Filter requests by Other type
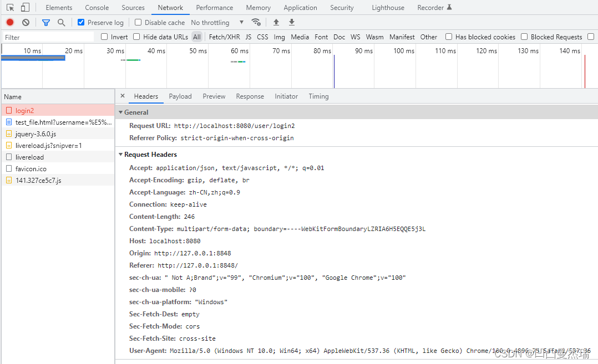598x364 pixels. [x=429, y=37]
